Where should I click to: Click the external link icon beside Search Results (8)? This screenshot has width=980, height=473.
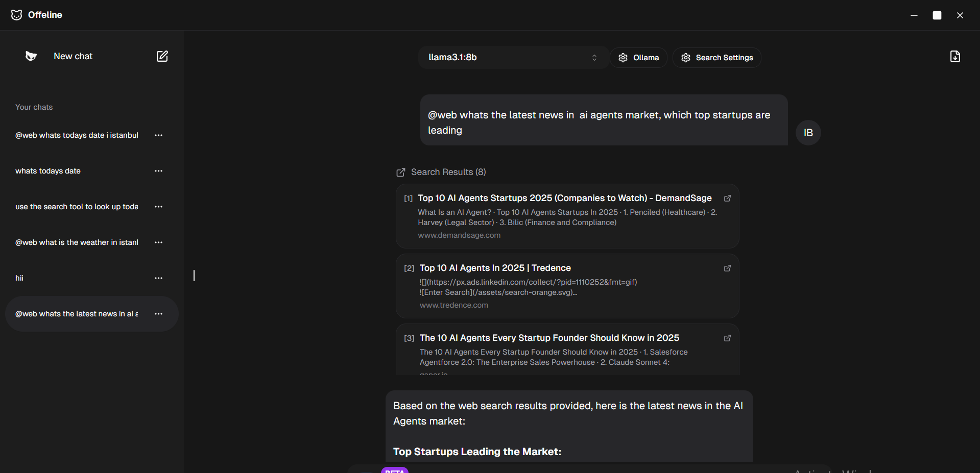(401, 172)
